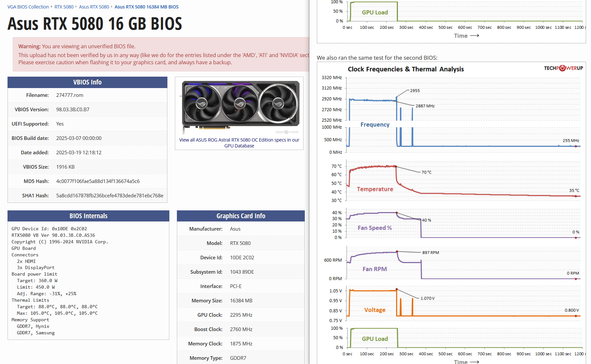Open the VGA BIOS Collection breadcrumb link
This screenshot has width=591, height=364.
coord(28,7)
